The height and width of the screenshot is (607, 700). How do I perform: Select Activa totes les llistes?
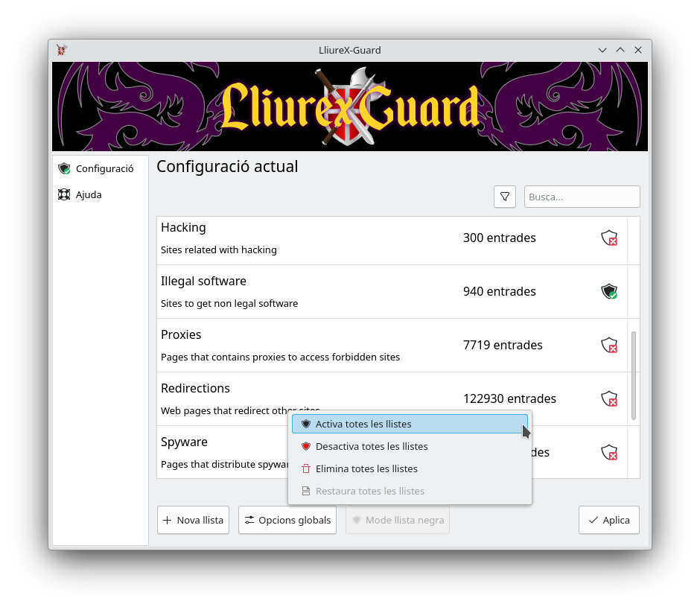pyautogui.click(x=410, y=424)
